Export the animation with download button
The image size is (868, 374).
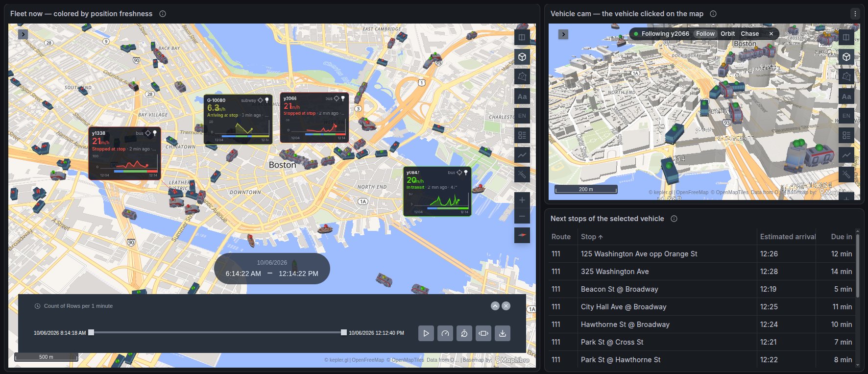coord(503,333)
